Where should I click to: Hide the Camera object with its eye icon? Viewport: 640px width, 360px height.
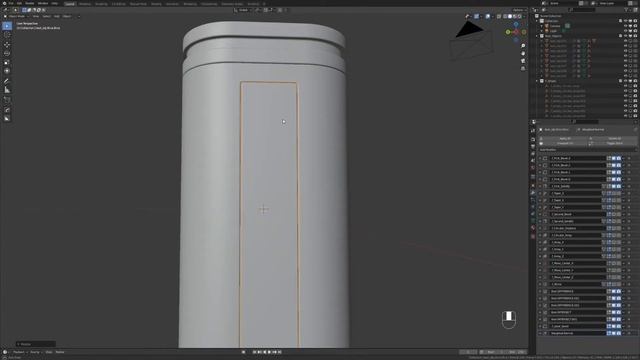(625, 26)
